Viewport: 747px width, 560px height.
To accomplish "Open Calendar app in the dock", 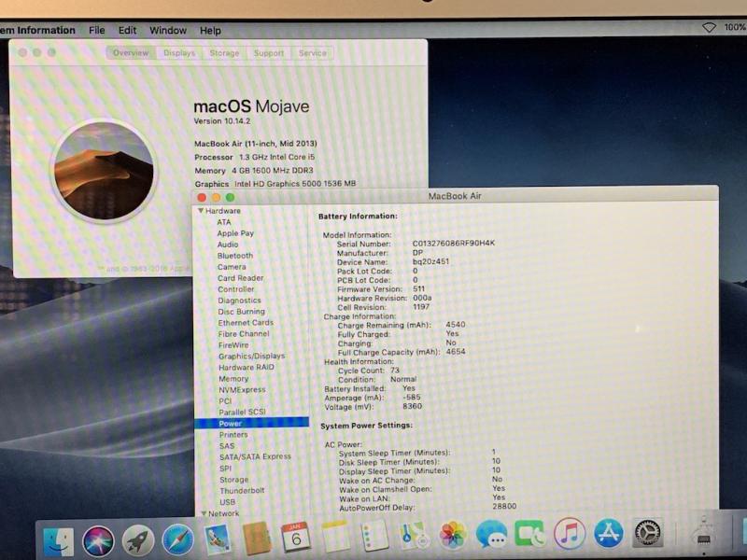I will tap(296, 536).
